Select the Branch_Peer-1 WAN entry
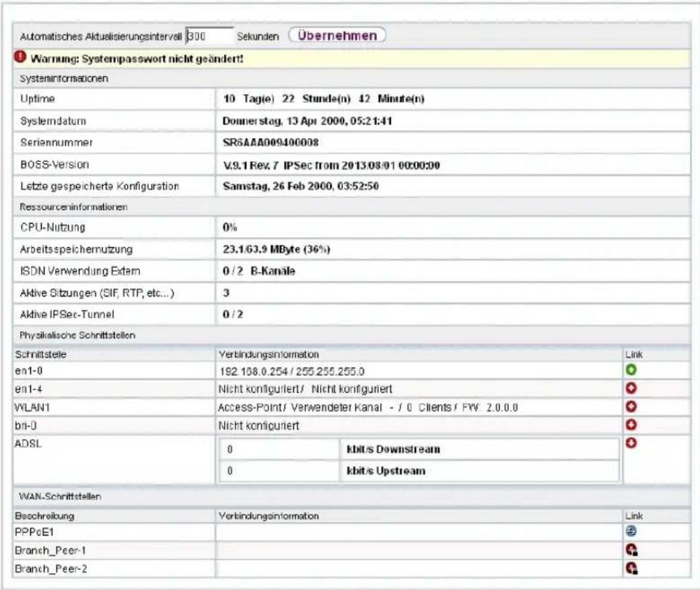 click(x=50, y=550)
